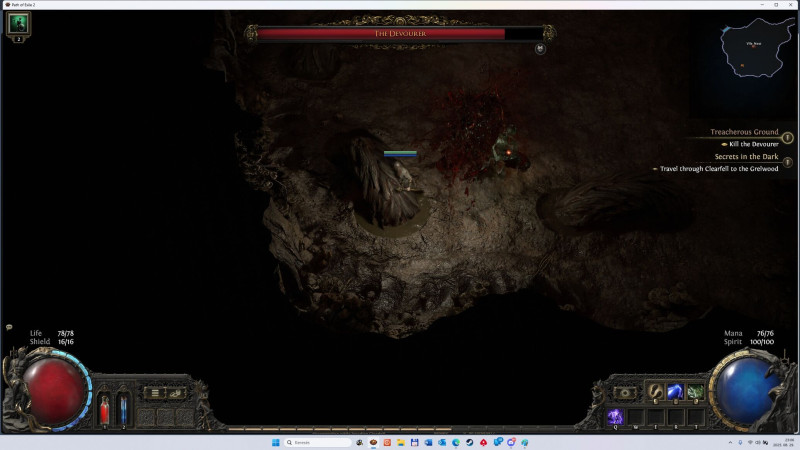Click the skull icon under the boss bar
800x450 pixels.
(540, 48)
